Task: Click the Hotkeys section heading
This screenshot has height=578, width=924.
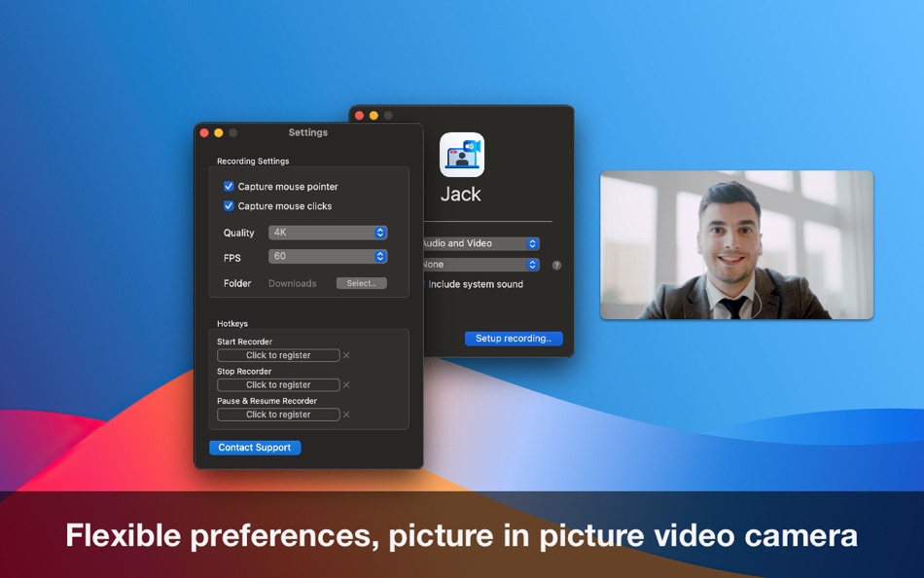Action: (232, 324)
